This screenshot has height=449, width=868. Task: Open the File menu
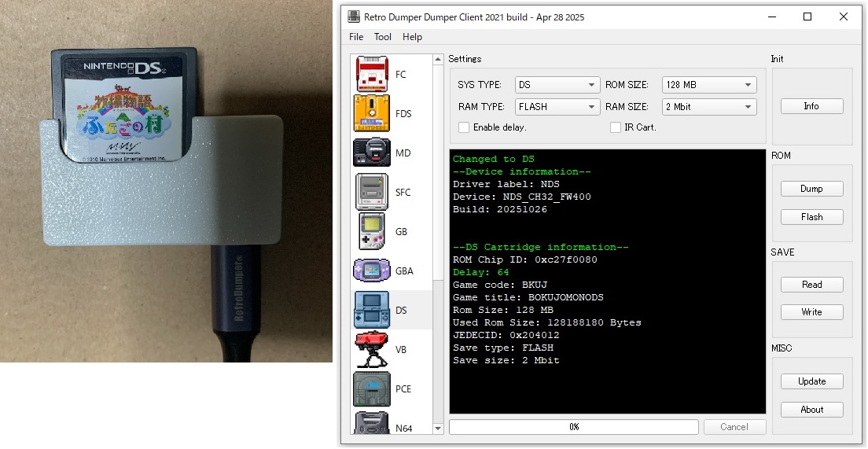tap(356, 36)
